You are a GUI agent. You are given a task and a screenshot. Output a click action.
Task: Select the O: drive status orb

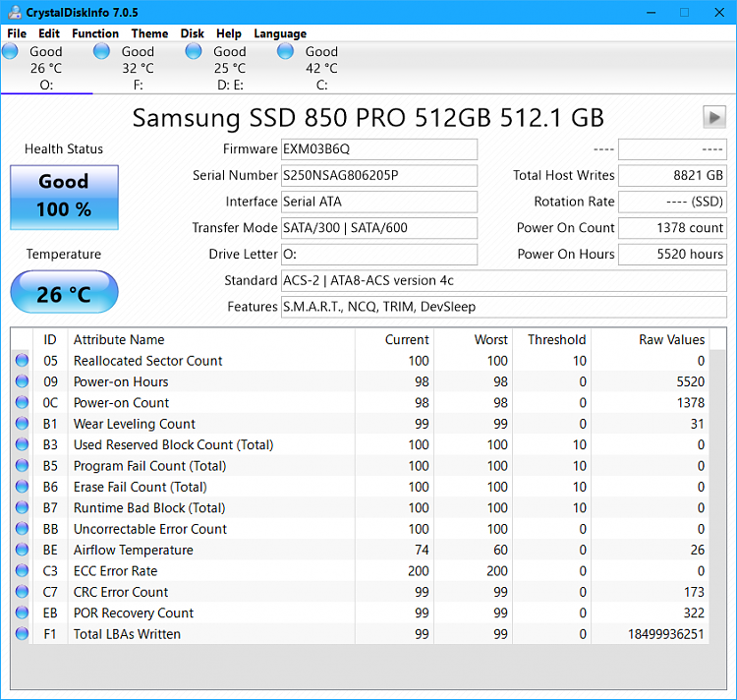click(10, 51)
